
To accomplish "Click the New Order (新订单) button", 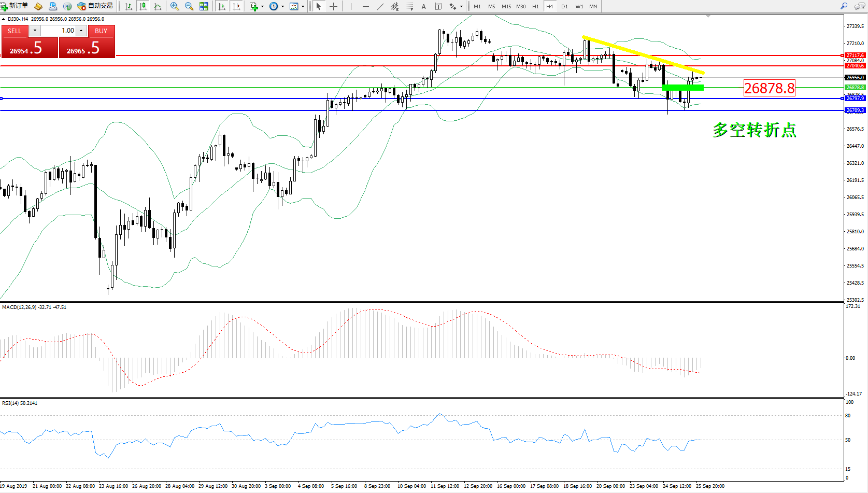I will [15, 6].
